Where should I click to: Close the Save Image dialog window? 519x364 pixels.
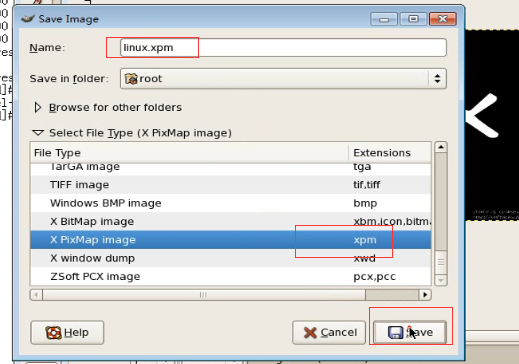tap(443, 19)
